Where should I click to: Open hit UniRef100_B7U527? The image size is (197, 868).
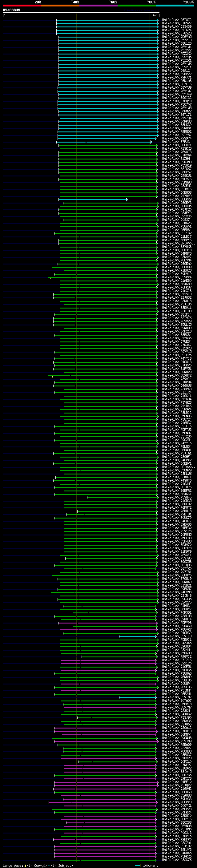click(x=177, y=23)
